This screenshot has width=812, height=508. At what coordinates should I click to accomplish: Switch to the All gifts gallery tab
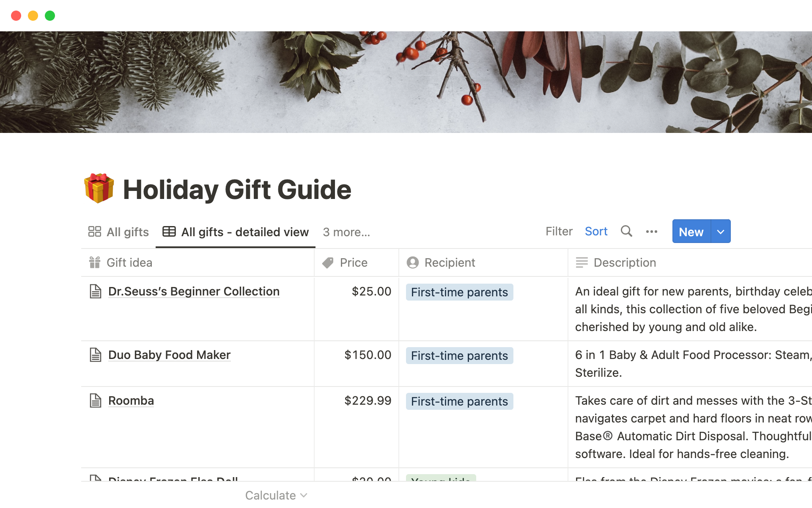[119, 232]
